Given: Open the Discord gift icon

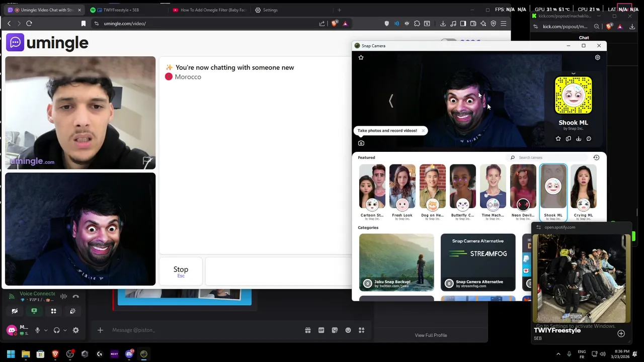Looking at the screenshot, I should pyautogui.click(x=308, y=330).
